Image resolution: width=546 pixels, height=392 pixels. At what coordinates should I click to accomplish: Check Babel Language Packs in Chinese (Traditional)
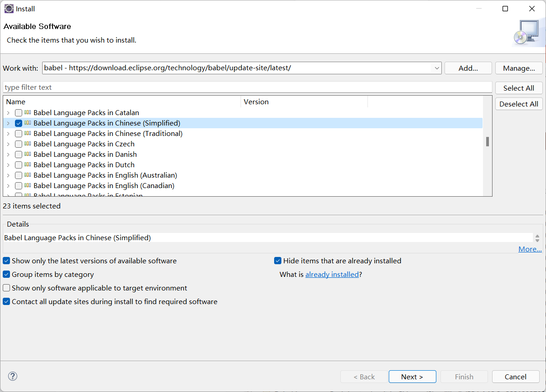[x=19, y=134]
